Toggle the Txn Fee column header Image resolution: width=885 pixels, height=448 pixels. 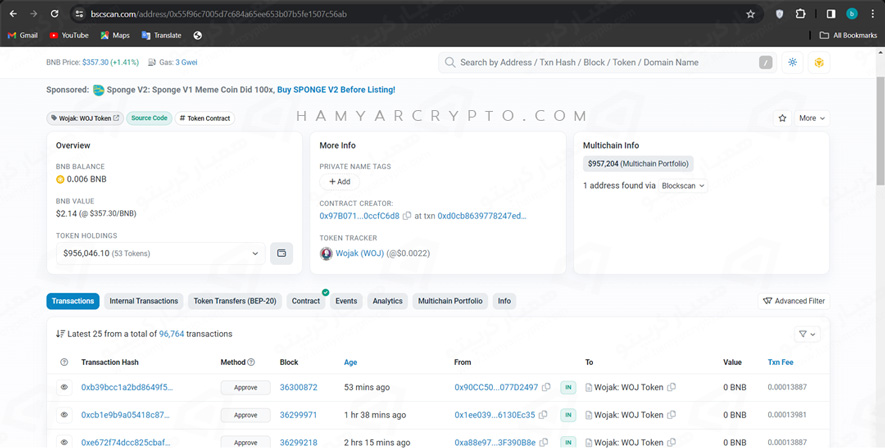click(780, 362)
